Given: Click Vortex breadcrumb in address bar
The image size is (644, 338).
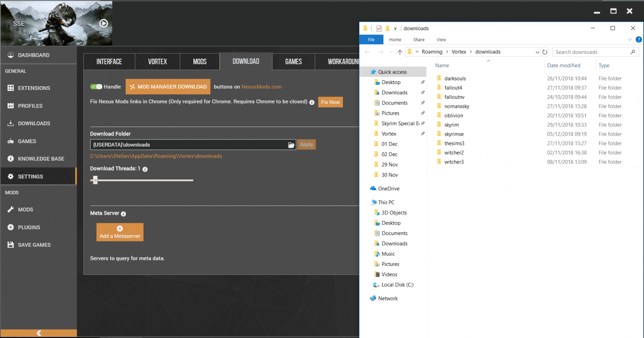Looking at the screenshot, I should [x=459, y=52].
